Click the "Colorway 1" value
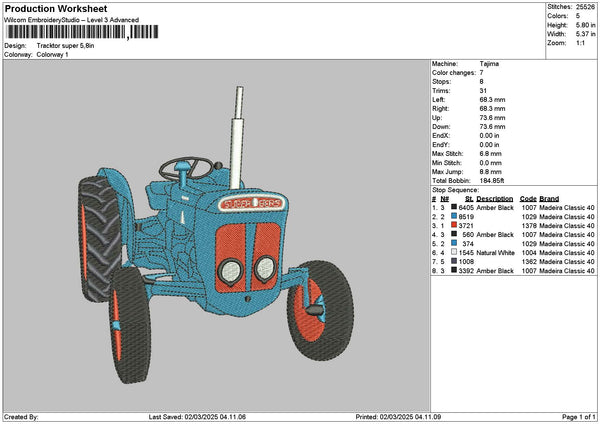600x424 pixels. [x=52, y=55]
